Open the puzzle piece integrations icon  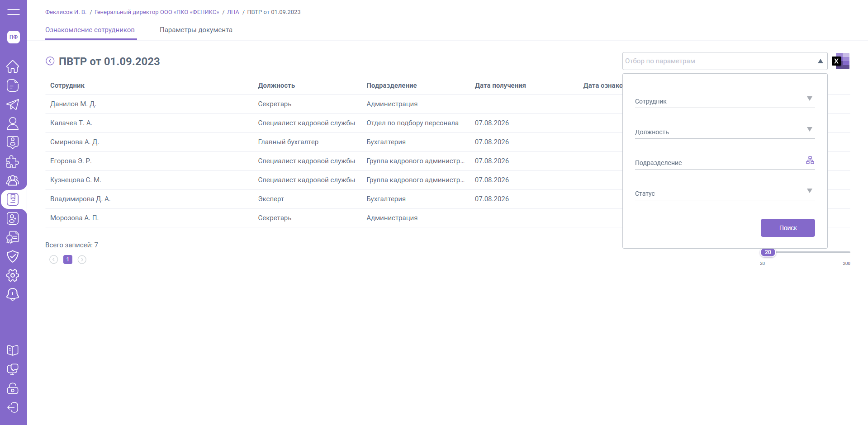[x=13, y=161]
